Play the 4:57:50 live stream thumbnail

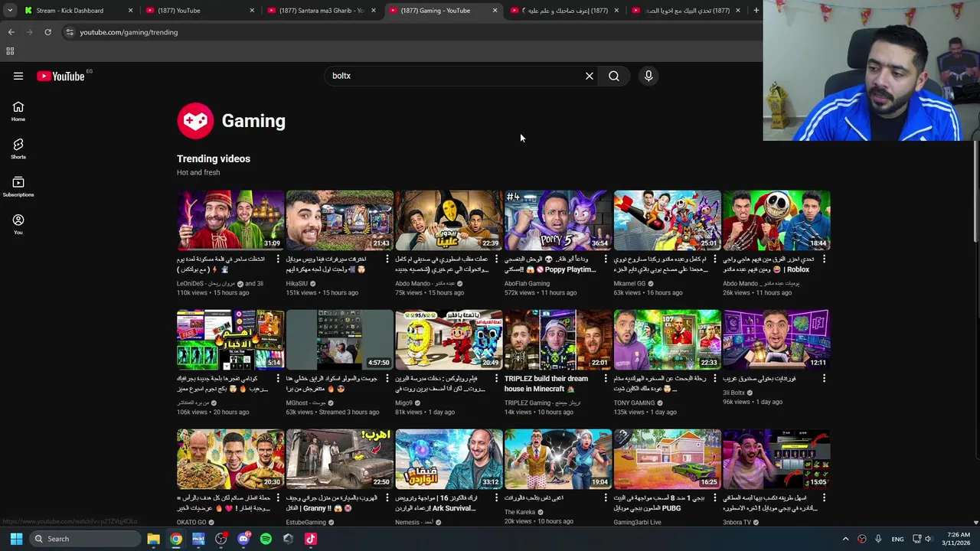[339, 340]
